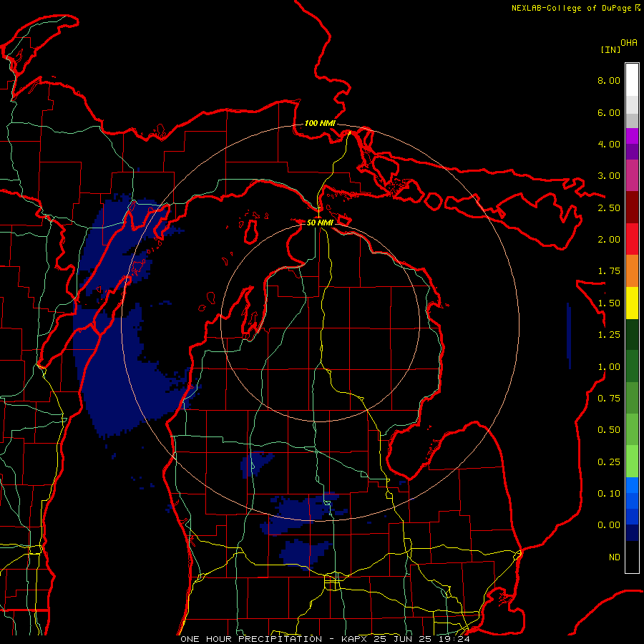
Task: Click the 100 NMI range ring label
Action: click(320, 123)
